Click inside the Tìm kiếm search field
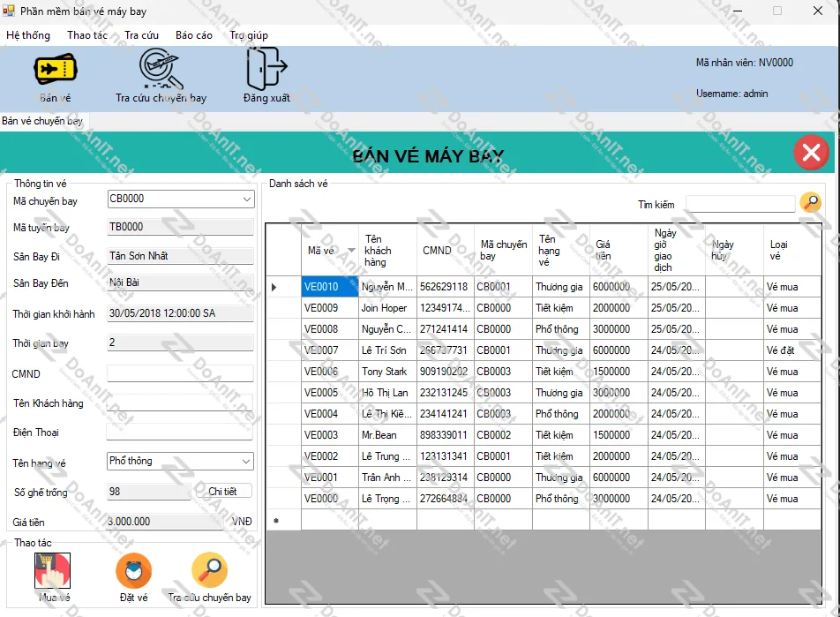840x617 pixels. pyautogui.click(x=741, y=203)
